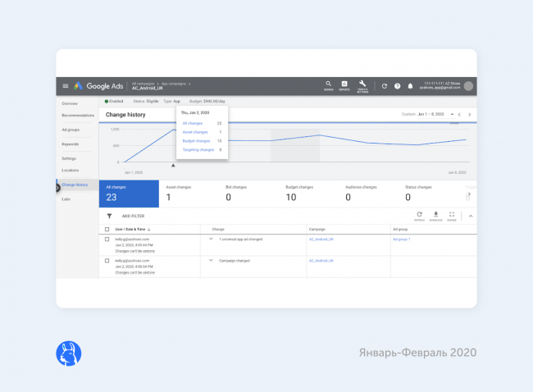The height and width of the screenshot is (392, 533).
Task: Click the 'Ad group 1' link
Action: (401, 239)
